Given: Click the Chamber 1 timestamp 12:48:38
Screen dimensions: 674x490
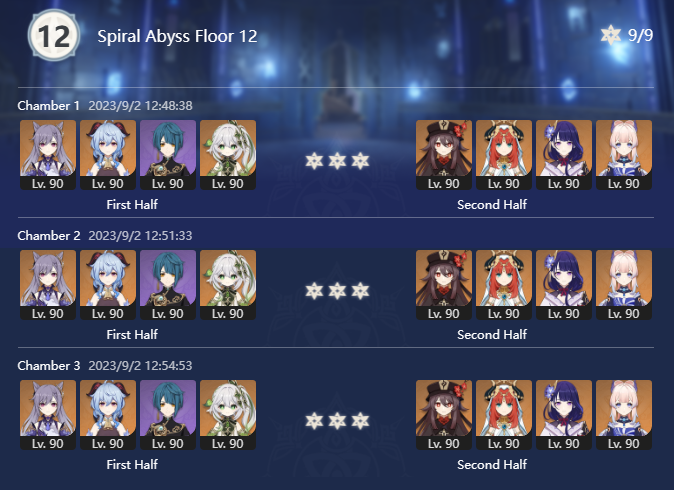Looking at the screenshot, I should (140, 105).
